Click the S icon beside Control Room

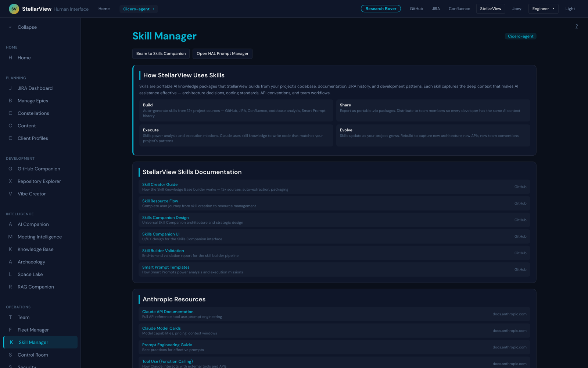tap(10, 355)
